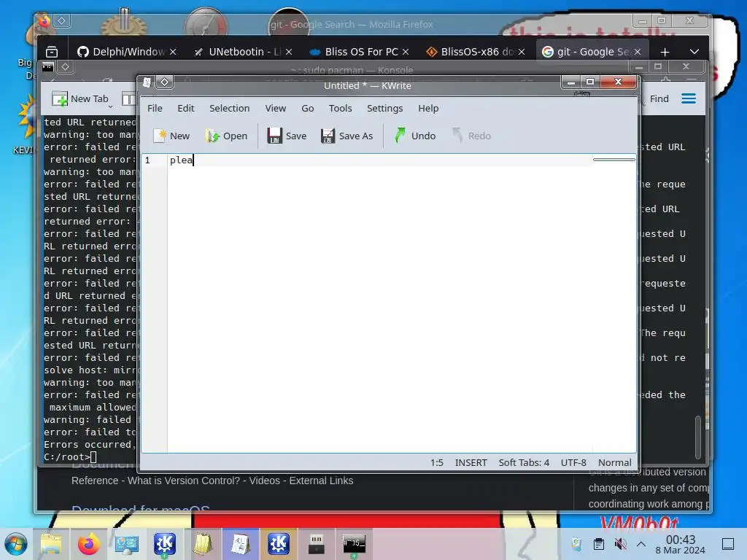Follow the Videos link in search results
The width and height of the screenshot is (747, 560).
pos(264,481)
